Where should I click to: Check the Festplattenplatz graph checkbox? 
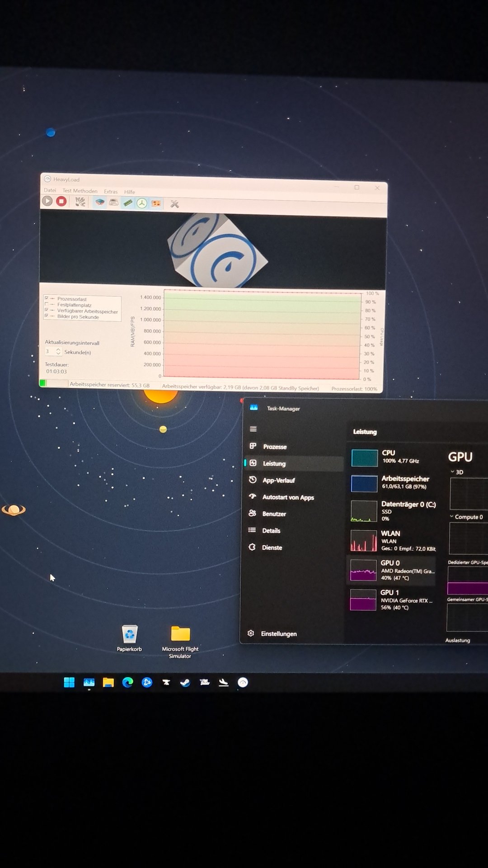pyautogui.click(x=47, y=304)
